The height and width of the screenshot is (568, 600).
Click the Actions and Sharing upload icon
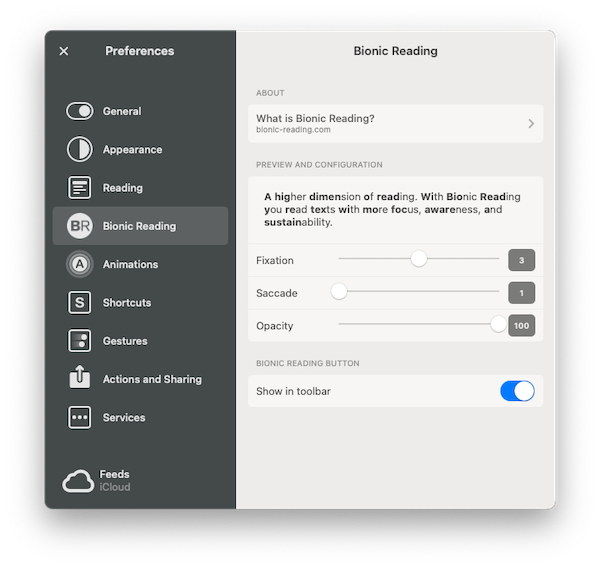click(x=80, y=377)
